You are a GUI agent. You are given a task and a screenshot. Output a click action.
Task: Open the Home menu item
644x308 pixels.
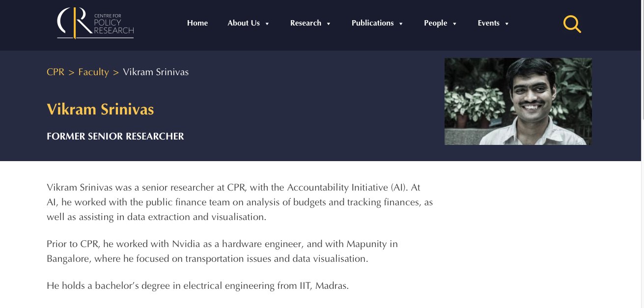click(x=197, y=23)
